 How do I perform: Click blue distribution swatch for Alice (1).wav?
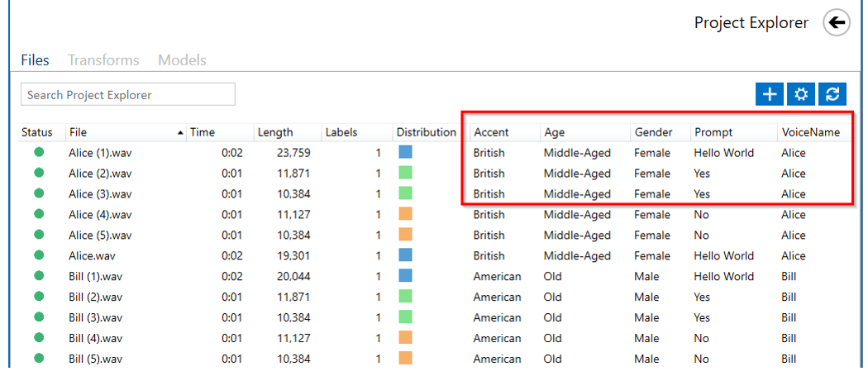(405, 152)
